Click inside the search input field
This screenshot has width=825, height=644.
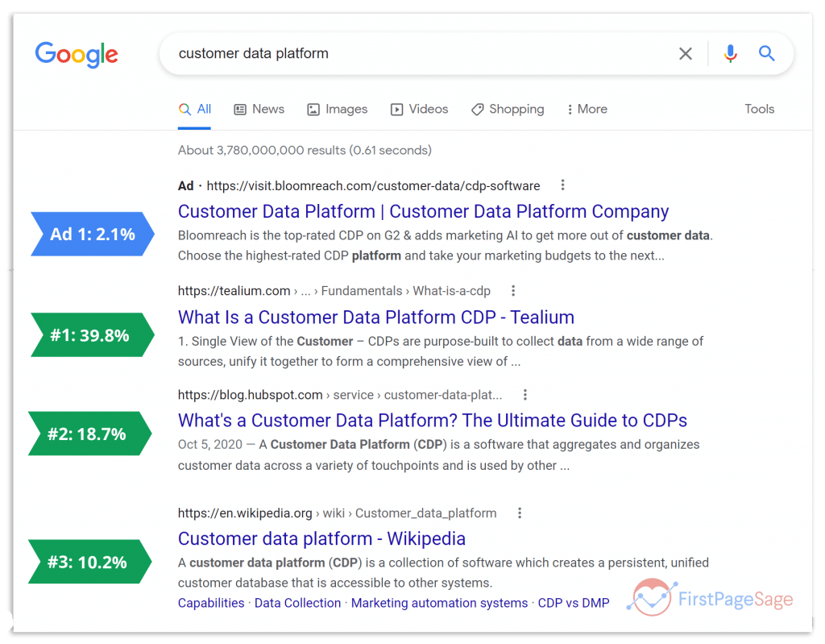tap(403, 53)
